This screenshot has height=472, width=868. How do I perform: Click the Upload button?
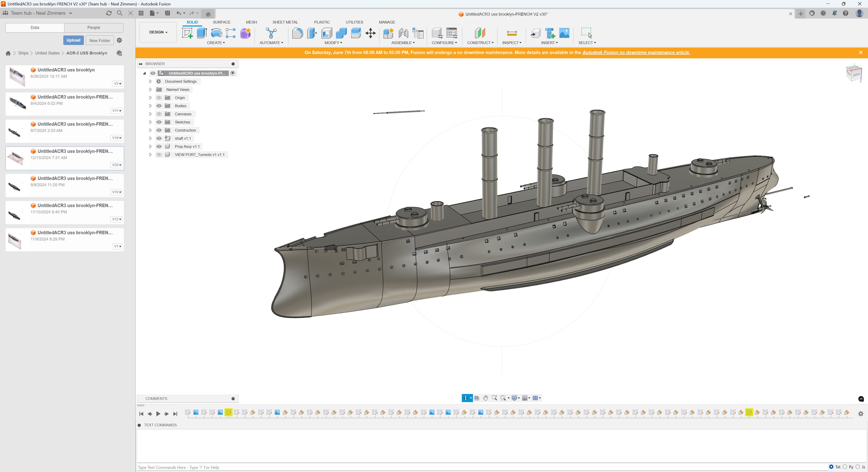pos(73,40)
